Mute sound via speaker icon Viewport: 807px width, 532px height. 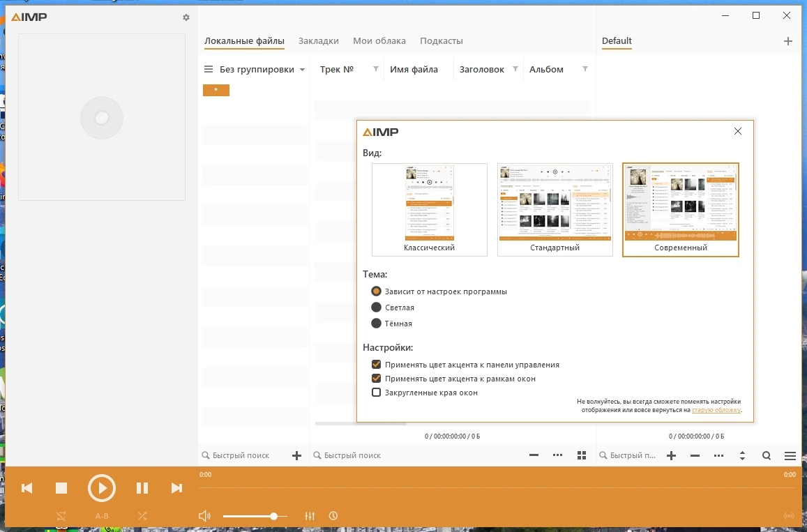click(204, 515)
